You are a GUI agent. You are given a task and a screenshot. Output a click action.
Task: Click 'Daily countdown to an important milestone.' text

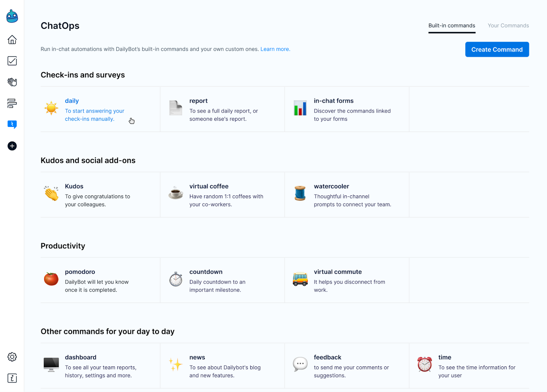coord(217,286)
